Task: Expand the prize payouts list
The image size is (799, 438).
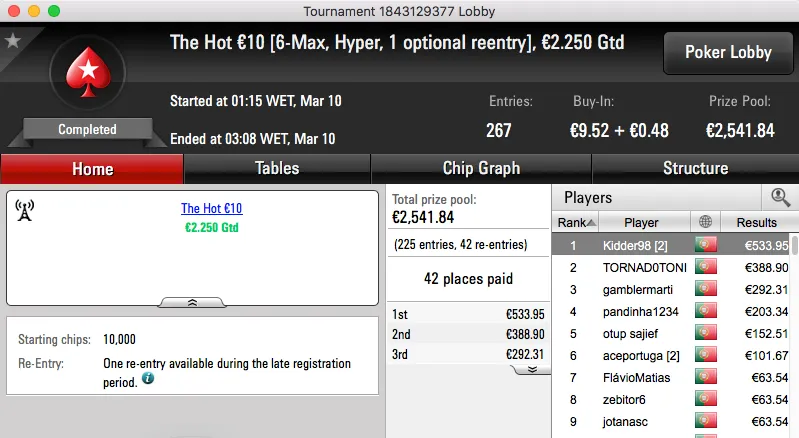Action: coord(532,368)
